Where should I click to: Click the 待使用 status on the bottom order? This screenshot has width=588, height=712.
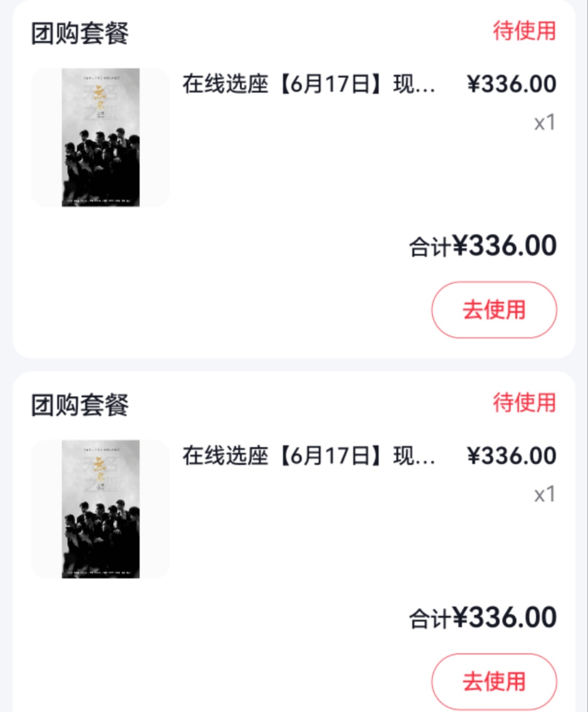[x=524, y=403]
